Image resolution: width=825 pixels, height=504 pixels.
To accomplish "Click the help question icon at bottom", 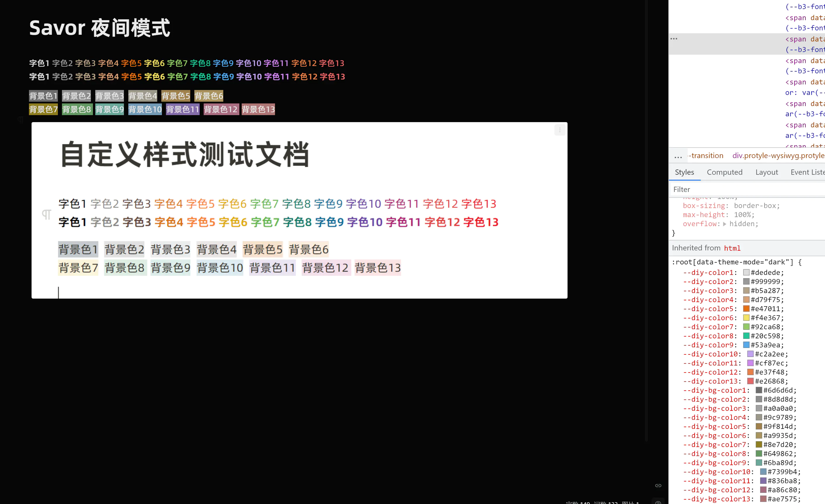I will pos(658,502).
